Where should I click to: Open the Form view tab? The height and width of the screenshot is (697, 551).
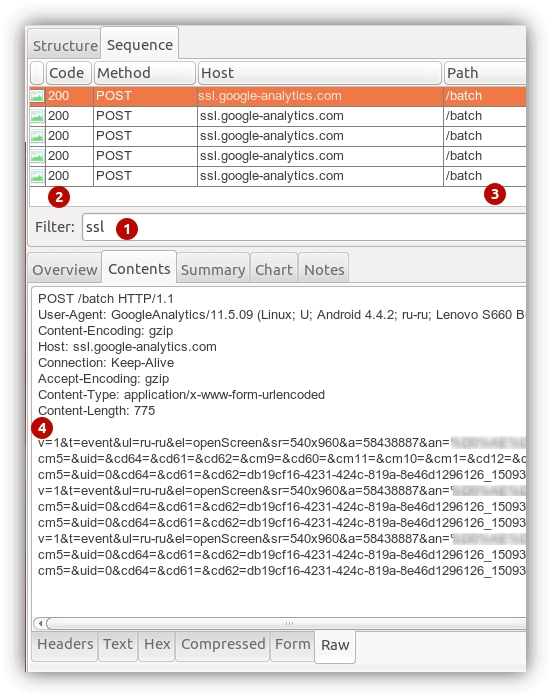point(292,644)
